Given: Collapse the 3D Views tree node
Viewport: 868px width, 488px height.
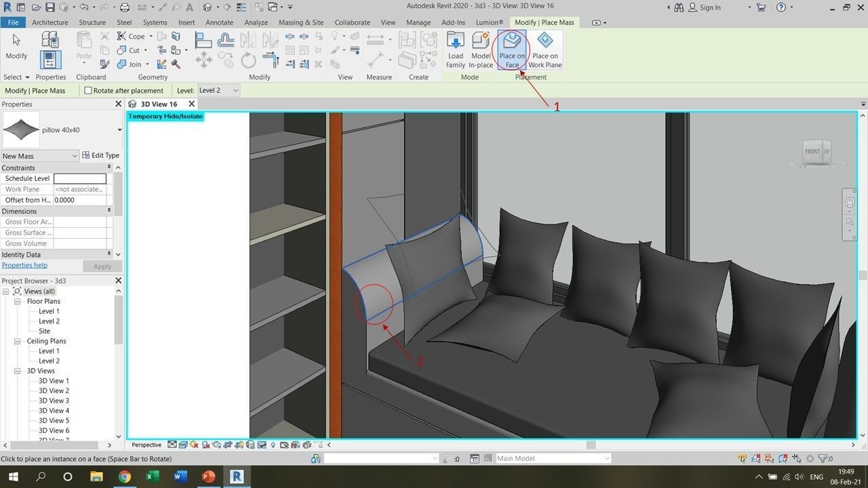Looking at the screenshot, I should coord(18,371).
